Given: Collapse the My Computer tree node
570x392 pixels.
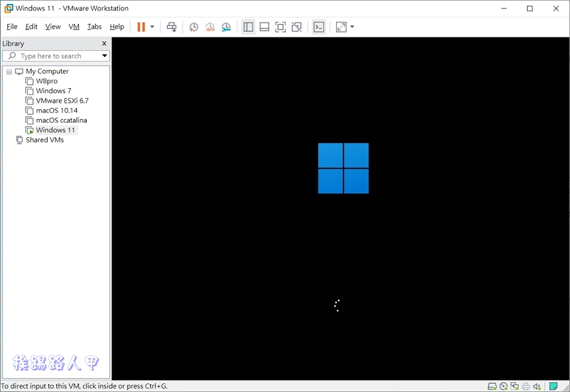Looking at the screenshot, I should 9,71.
